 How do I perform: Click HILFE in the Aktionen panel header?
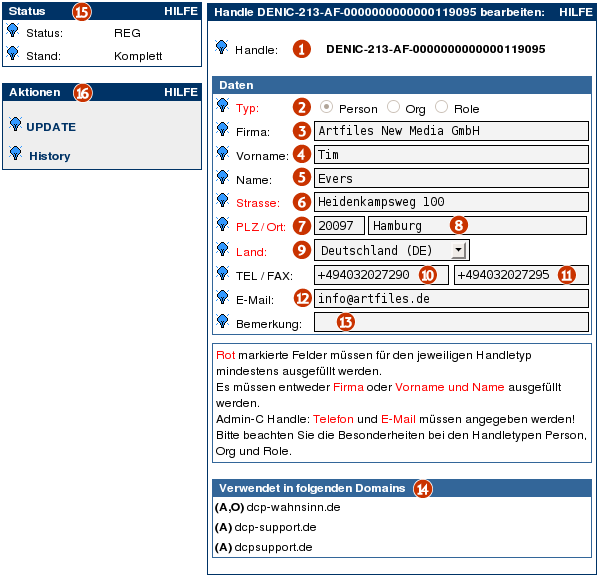(181, 92)
